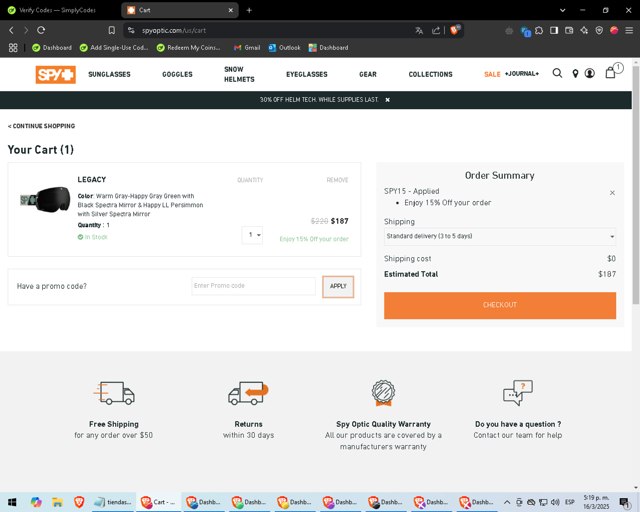Open the +Journal+ link
The image size is (640, 512).
[522, 73]
